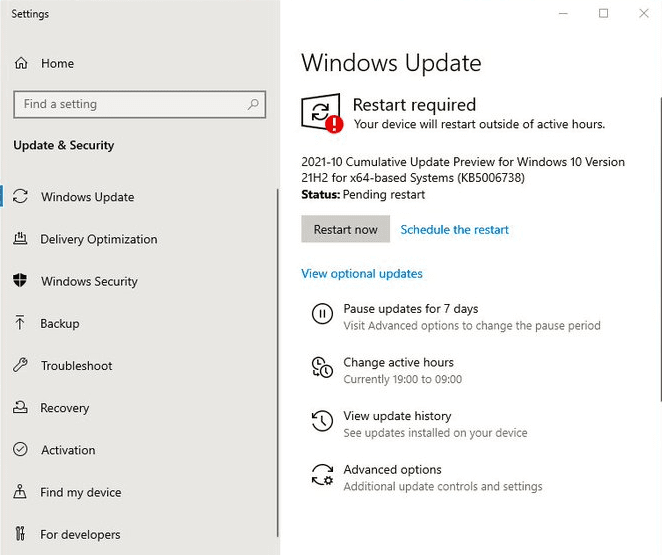Image resolution: width=662 pixels, height=555 pixels.
Task: Click the pause updates circle icon
Action: [x=322, y=314]
